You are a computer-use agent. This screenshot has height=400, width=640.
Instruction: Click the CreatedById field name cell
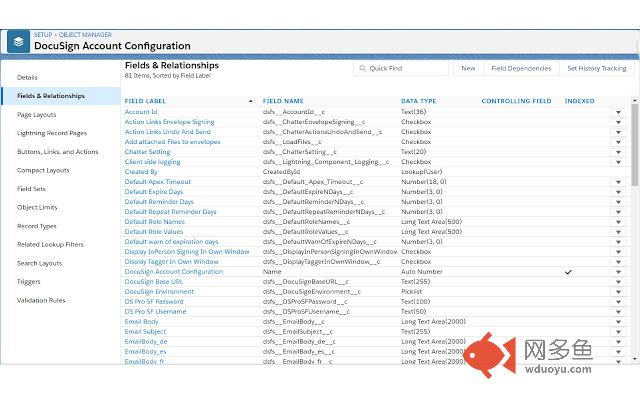coord(282,172)
